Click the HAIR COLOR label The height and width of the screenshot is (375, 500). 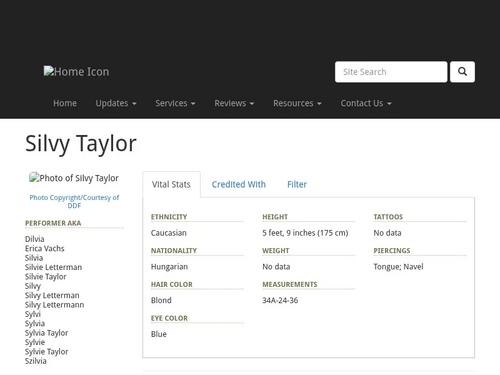pyautogui.click(x=172, y=284)
